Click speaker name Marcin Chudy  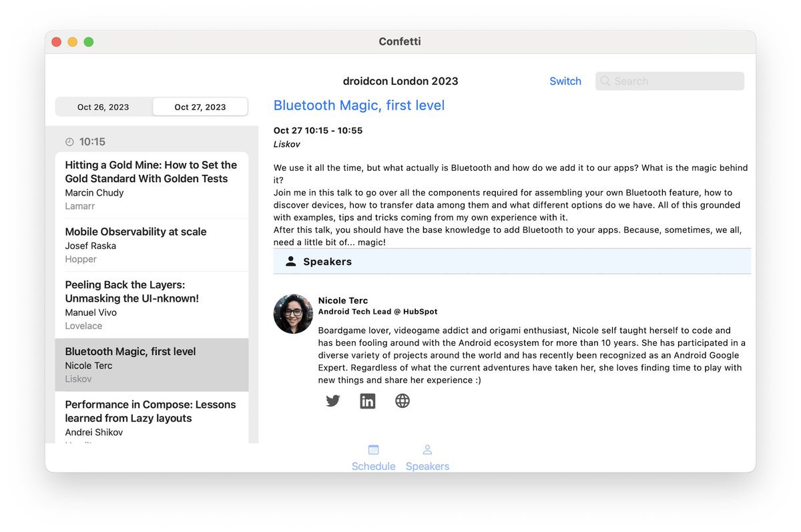click(x=94, y=193)
